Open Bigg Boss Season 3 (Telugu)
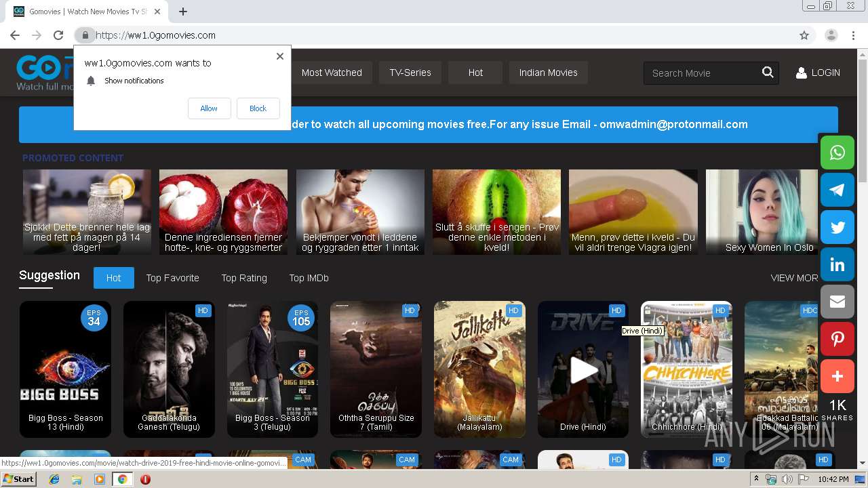Image resolution: width=868 pixels, height=488 pixels. [273, 370]
